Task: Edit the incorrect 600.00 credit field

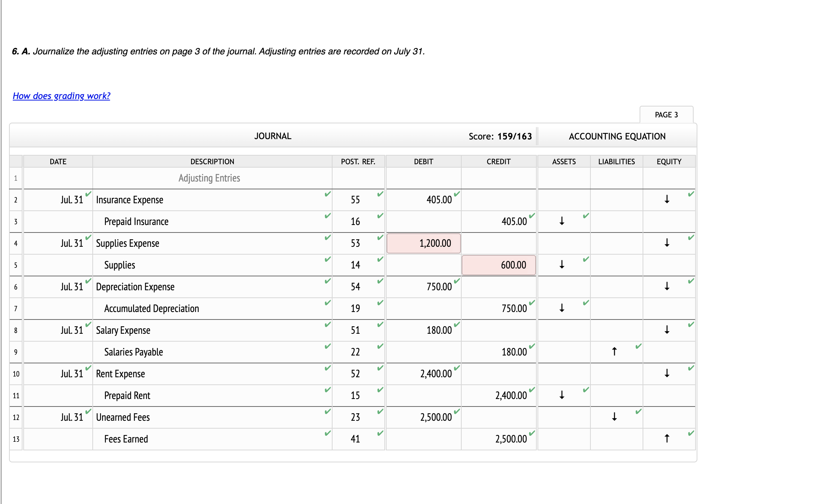Action: (498, 265)
